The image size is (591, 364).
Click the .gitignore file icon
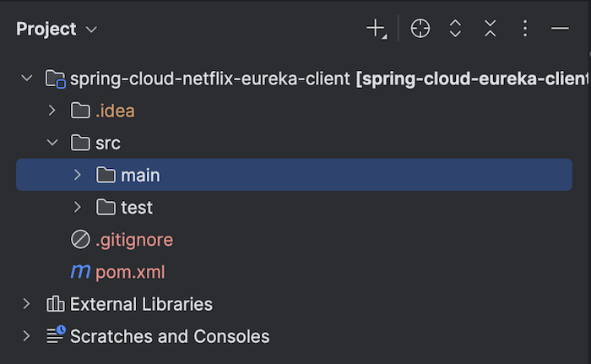(x=80, y=240)
